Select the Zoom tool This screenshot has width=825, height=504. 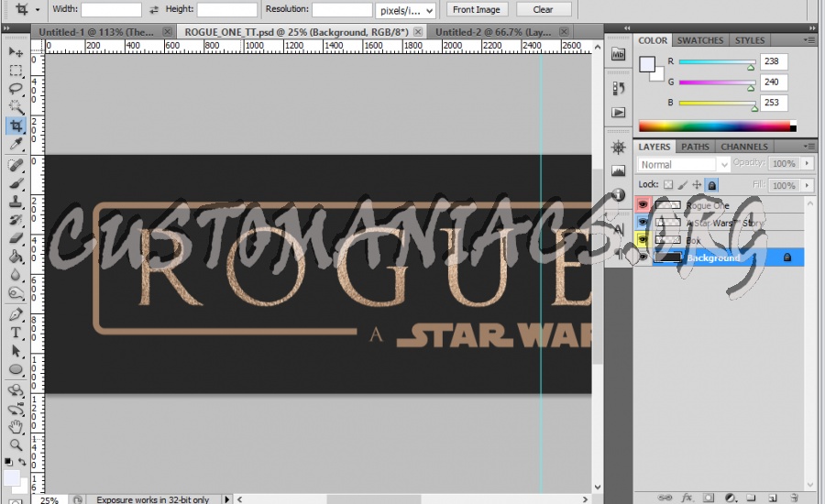[x=16, y=445]
